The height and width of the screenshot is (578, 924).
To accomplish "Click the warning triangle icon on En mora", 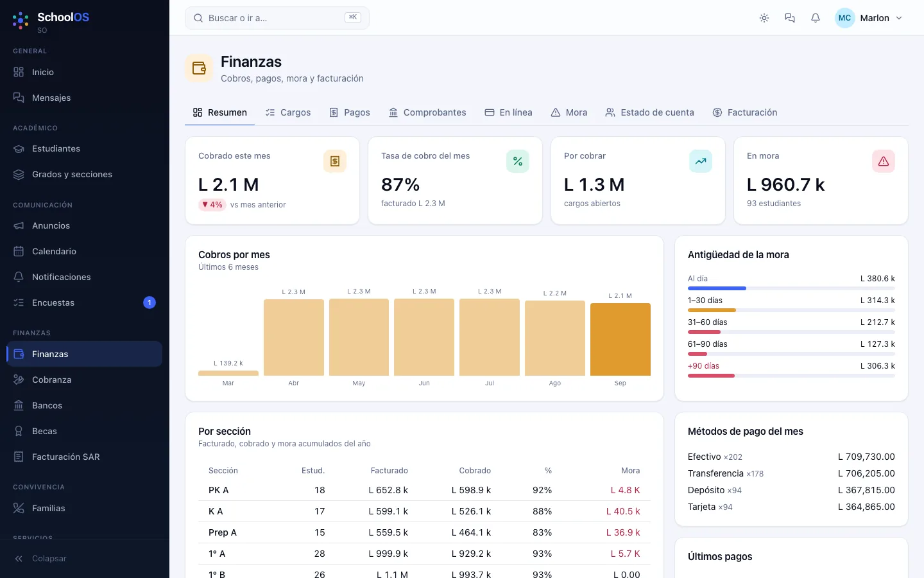I will click(884, 161).
